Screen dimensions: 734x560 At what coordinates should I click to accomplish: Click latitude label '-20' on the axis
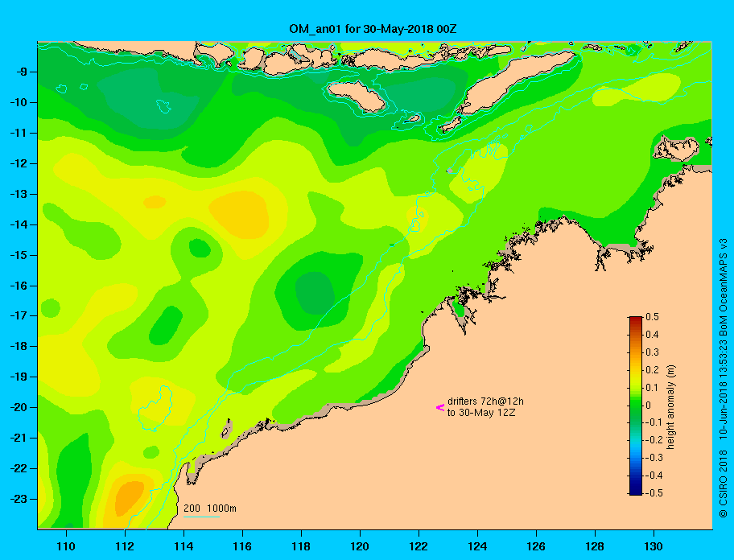click(18, 407)
